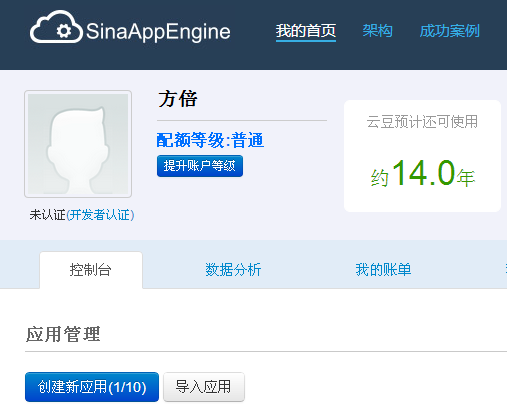Viewport: 507px width, 404px height.
Task: Go to 成功案例 in top navigation
Action: click(449, 31)
